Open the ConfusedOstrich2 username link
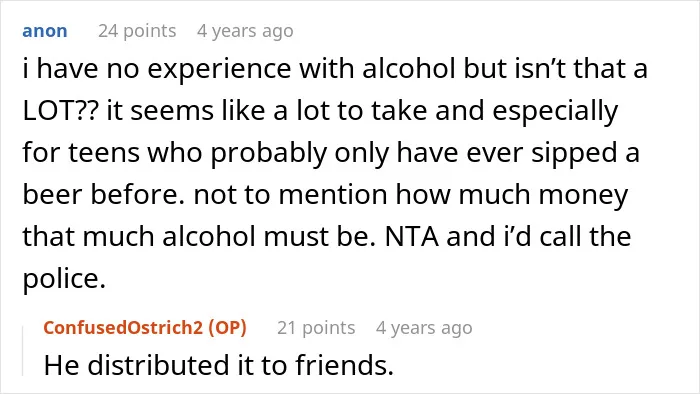 (123, 328)
